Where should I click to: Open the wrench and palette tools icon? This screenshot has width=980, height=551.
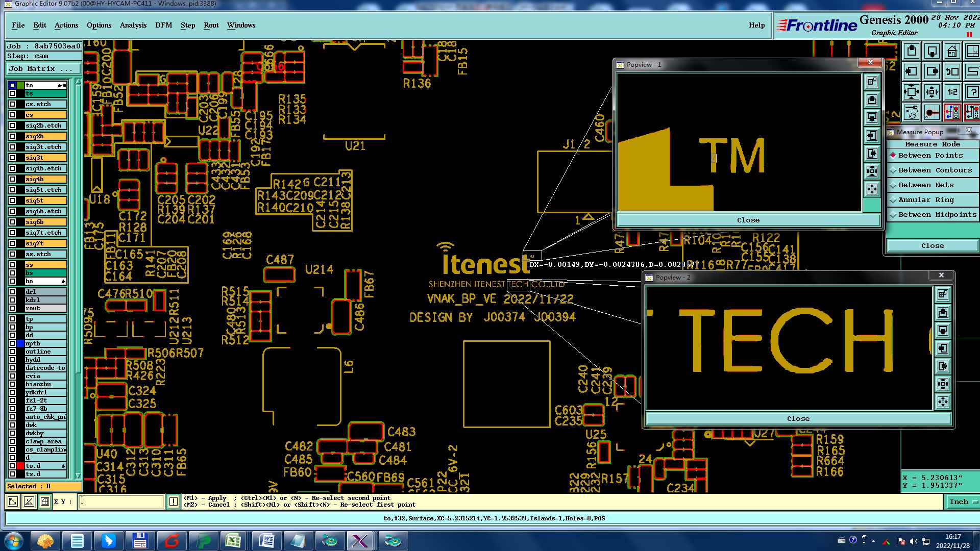coord(912,112)
